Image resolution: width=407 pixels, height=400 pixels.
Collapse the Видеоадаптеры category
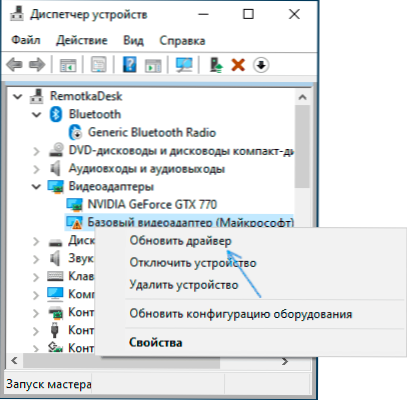[36, 187]
